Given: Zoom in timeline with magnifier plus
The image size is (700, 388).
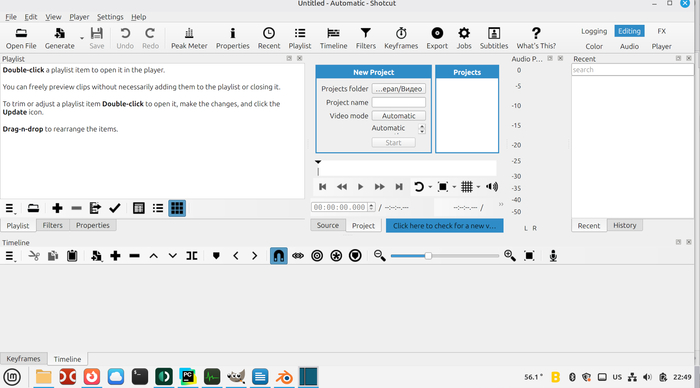Looking at the screenshot, I should (509, 256).
